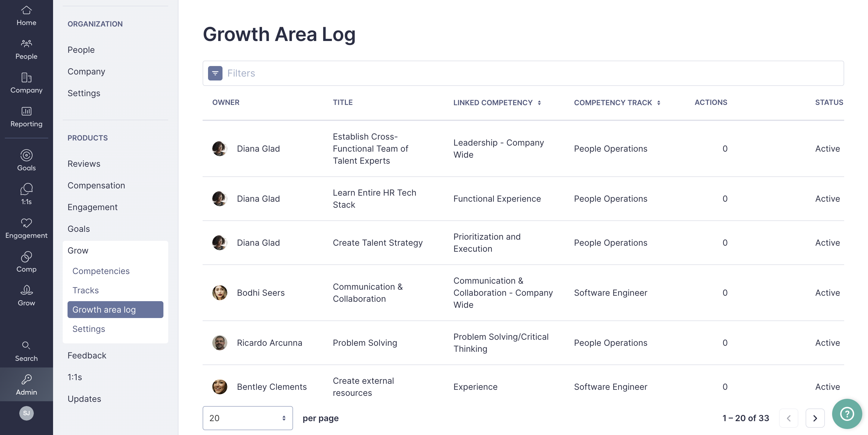Open the SJ user avatar
The image size is (868, 435).
click(x=26, y=413)
